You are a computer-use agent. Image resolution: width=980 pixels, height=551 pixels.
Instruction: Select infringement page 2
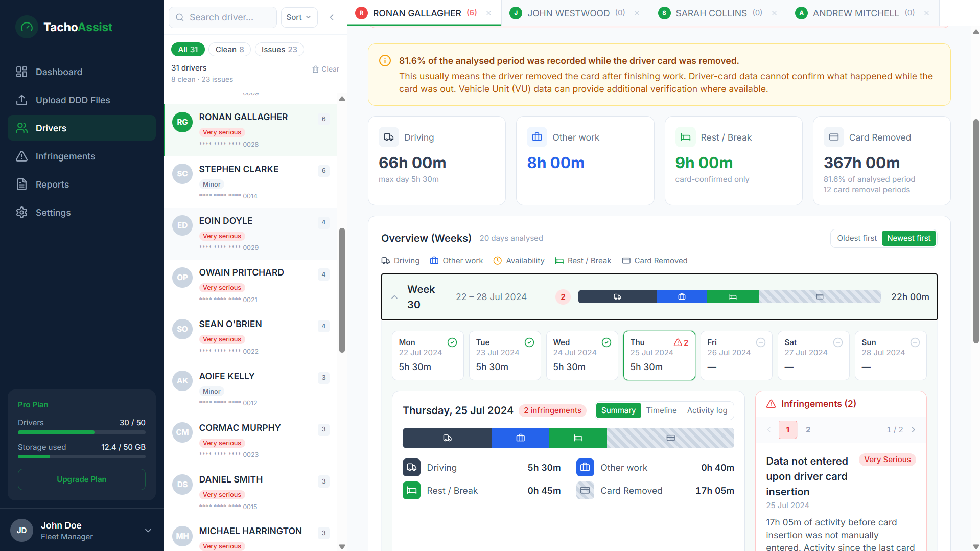tap(808, 430)
